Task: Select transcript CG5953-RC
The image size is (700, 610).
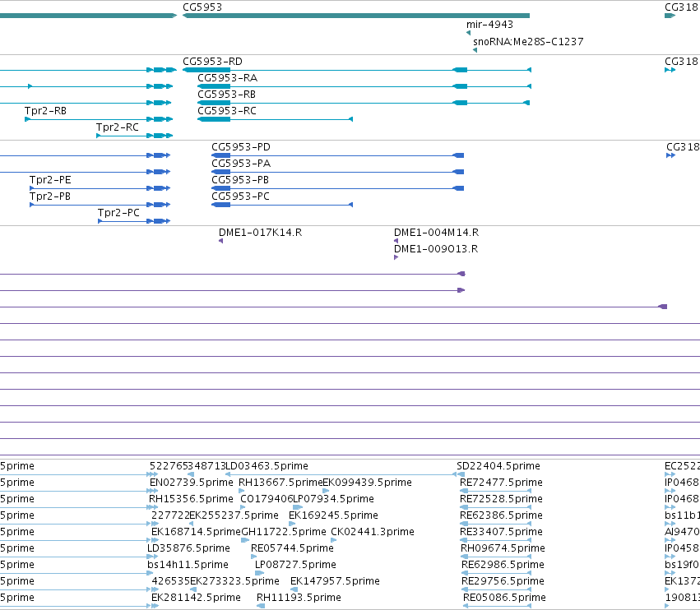Action: tap(227, 111)
